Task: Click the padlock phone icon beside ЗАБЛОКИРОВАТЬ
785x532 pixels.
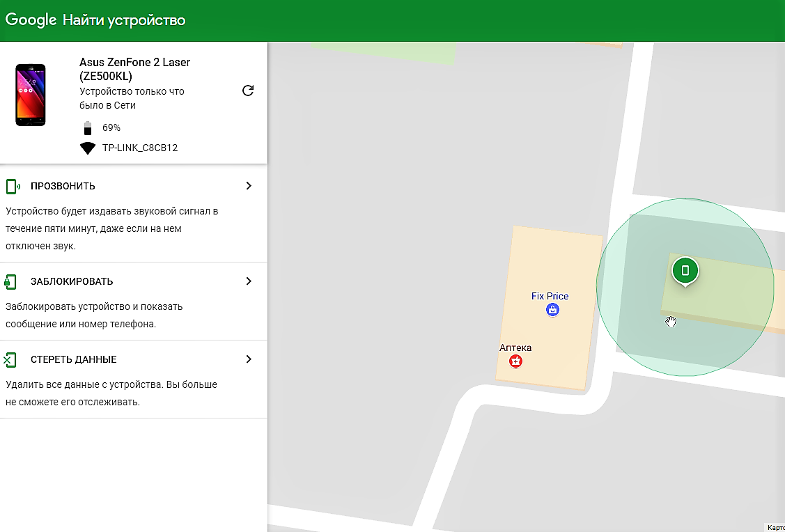Action: point(10,281)
